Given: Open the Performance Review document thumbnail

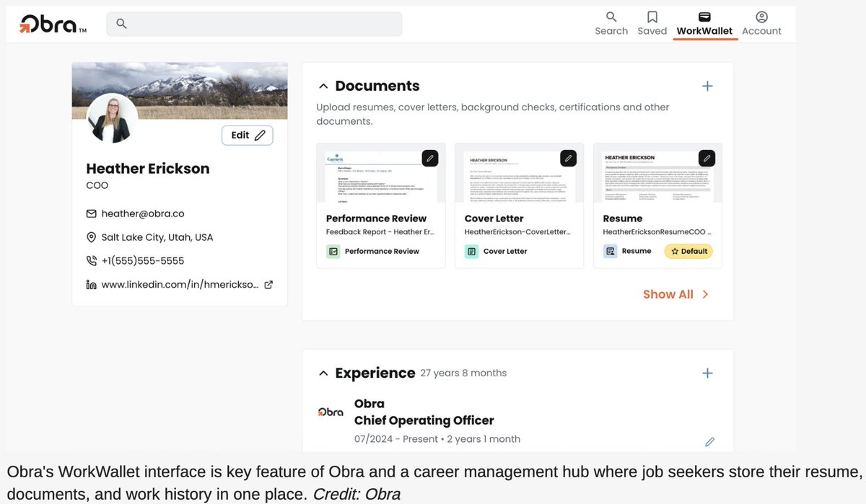Looking at the screenshot, I should [380, 173].
